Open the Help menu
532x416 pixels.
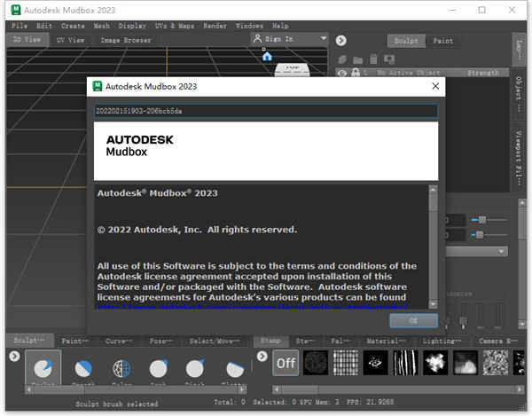(280, 26)
